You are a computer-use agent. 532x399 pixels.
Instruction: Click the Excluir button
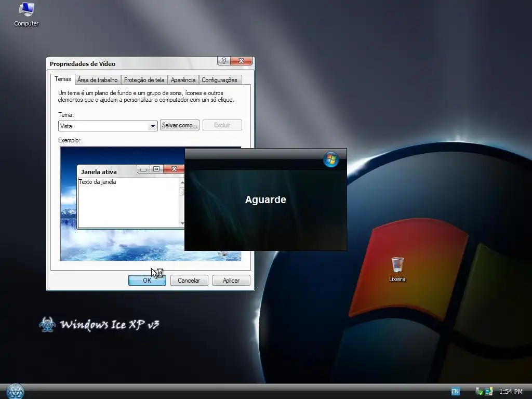pyautogui.click(x=222, y=125)
